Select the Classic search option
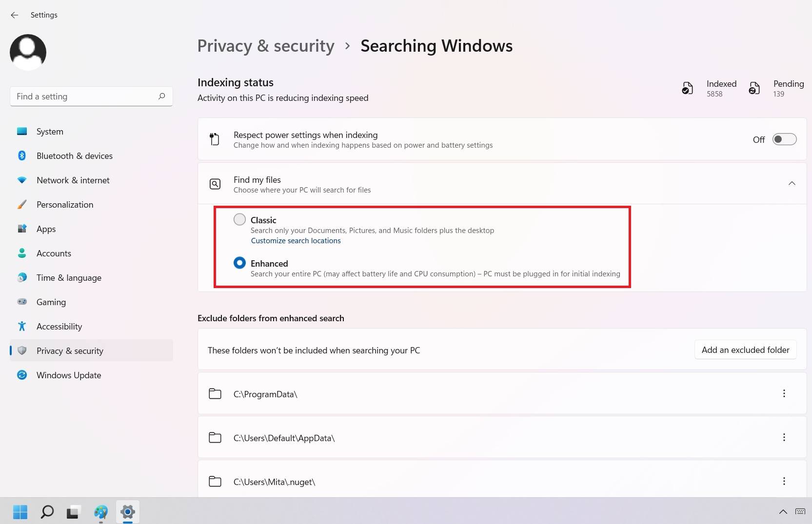This screenshot has height=524, width=812. [239, 219]
